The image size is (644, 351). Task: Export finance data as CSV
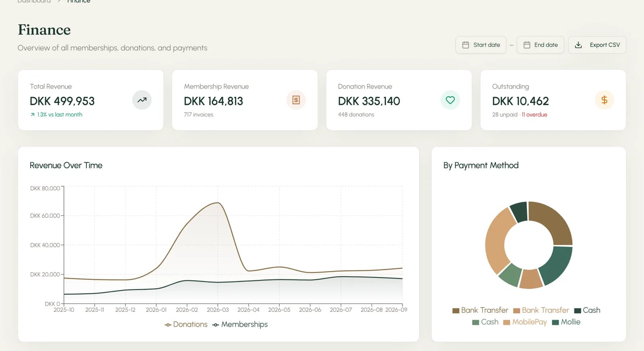tap(597, 45)
